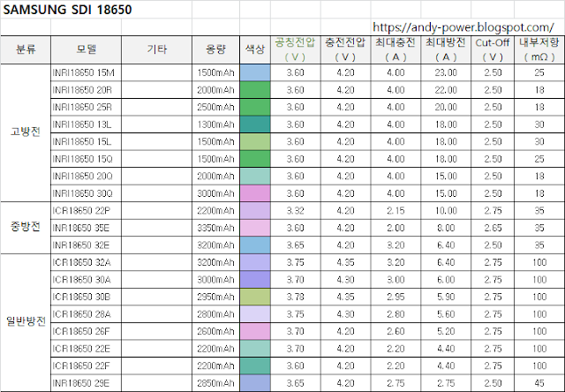Select the 10.00 max discharge cell
The height and width of the screenshot is (392, 565).
[x=446, y=210]
